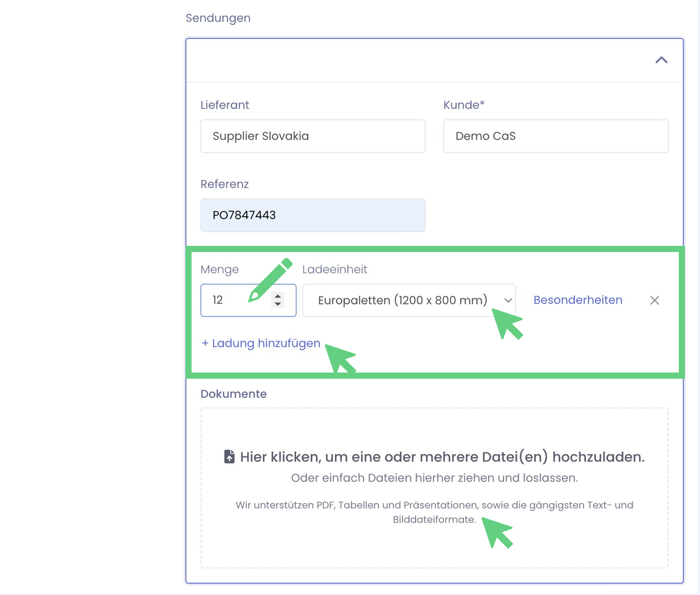Click the file upload icon in Dokumente
The width and height of the screenshot is (700, 595).
(229, 456)
